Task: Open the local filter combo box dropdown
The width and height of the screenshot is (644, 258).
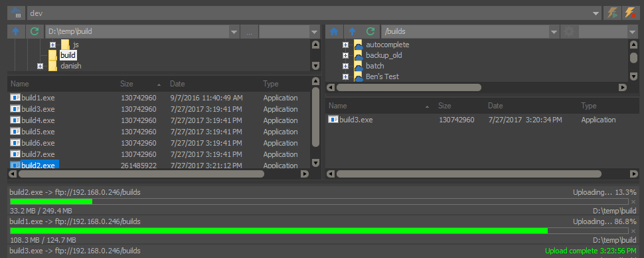Action: tap(315, 32)
